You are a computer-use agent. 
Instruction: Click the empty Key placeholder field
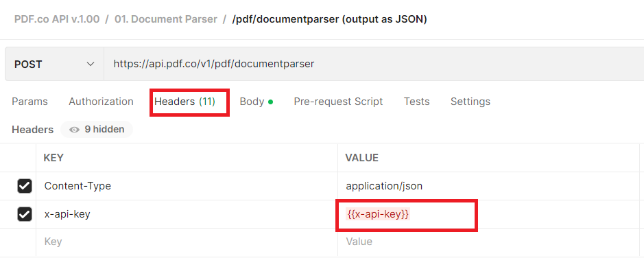[187, 242]
